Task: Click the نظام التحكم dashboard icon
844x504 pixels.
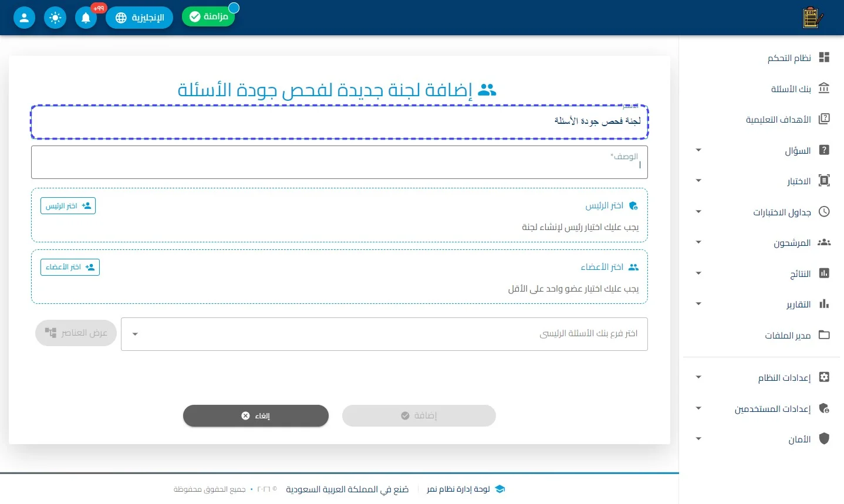Action: click(824, 57)
